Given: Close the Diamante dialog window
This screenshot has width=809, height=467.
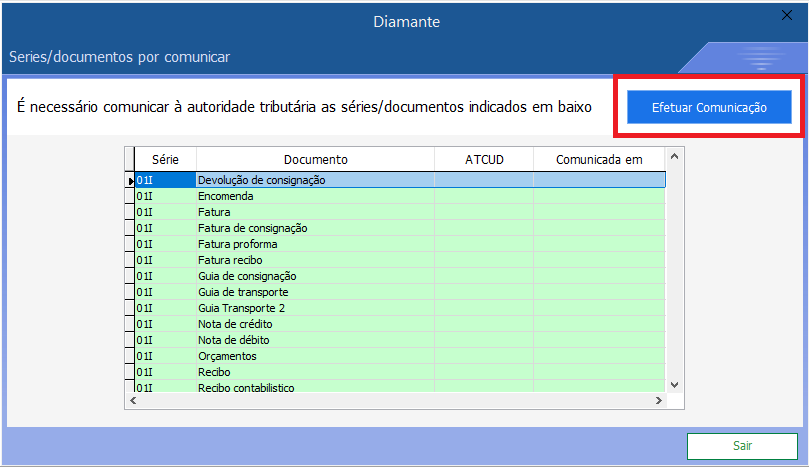Looking at the screenshot, I should pyautogui.click(x=786, y=15).
